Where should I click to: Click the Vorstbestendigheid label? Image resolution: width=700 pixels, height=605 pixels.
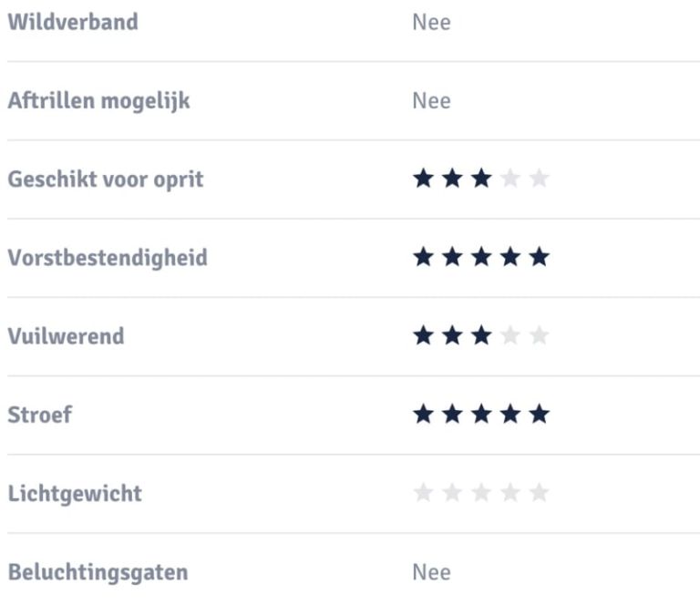pyautogui.click(x=107, y=258)
